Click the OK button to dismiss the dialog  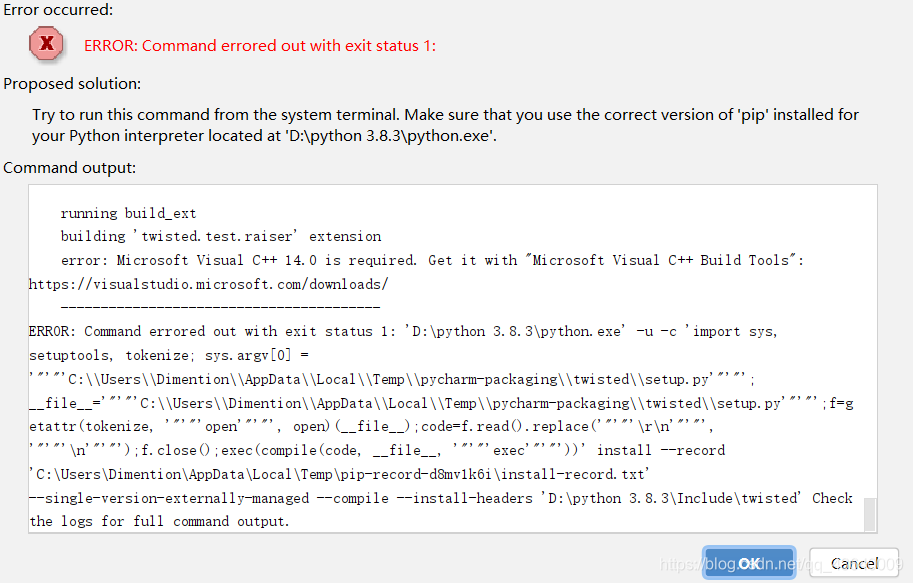pos(748,563)
